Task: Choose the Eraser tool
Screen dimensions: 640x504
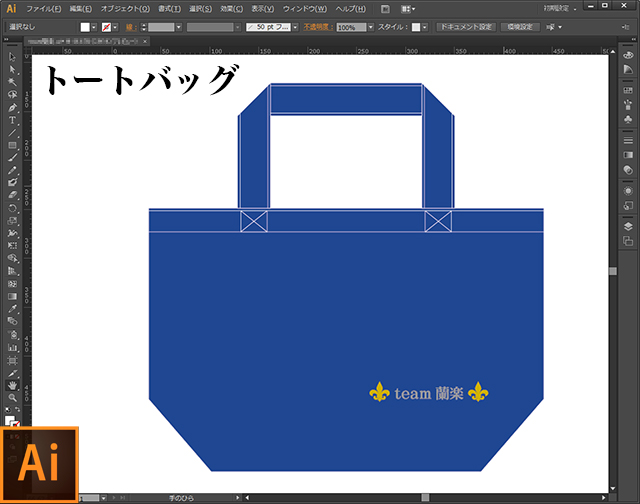Action: 12,195
